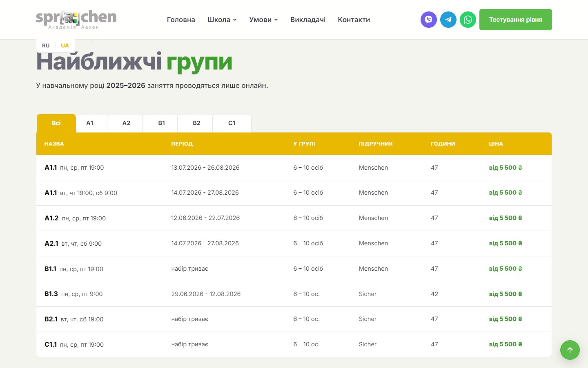The height and width of the screenshot is (368, 588).
Task: Click набір триває in the C1.1 row
Action: tap(190, 344)
